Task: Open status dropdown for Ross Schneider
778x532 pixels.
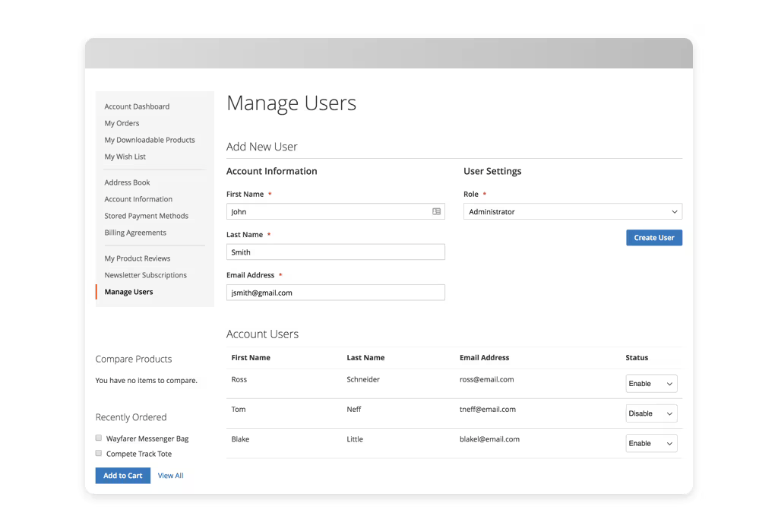Action: point(651,384)
